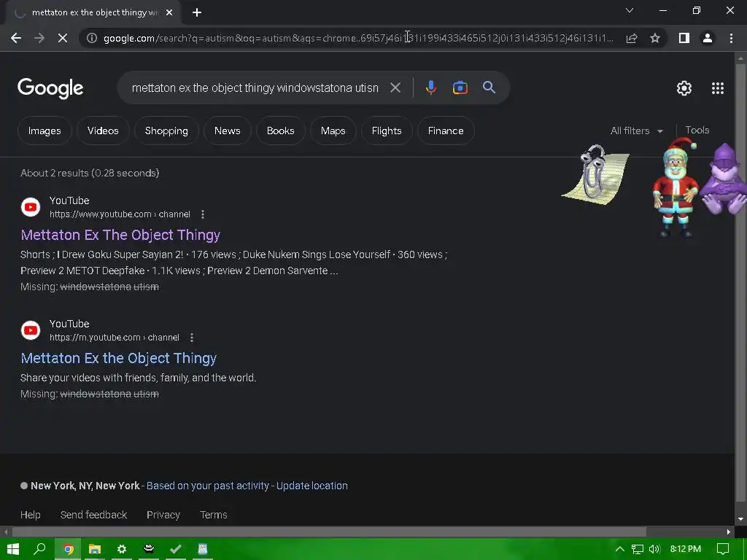The image size is (747, 560).
Task: Click the Update location link
Action: pyautogui.click(x=312, y=486)
